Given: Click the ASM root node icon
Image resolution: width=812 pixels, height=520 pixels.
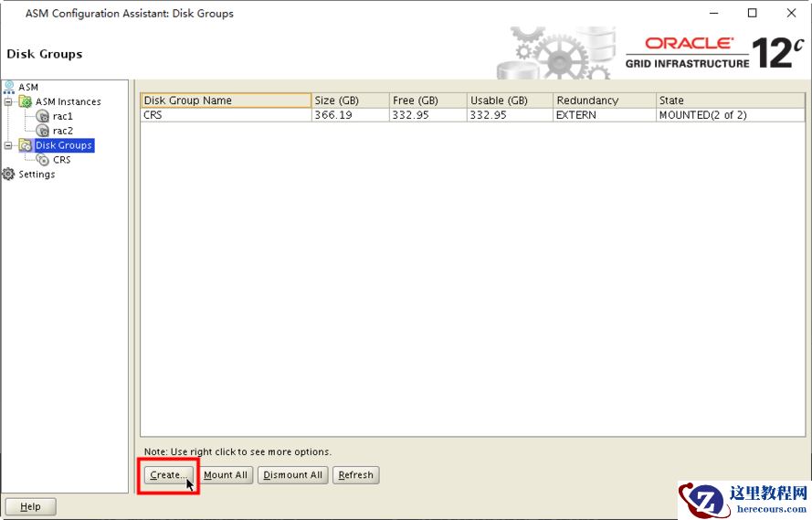Looking at the screenshot, I should [9, 87].
